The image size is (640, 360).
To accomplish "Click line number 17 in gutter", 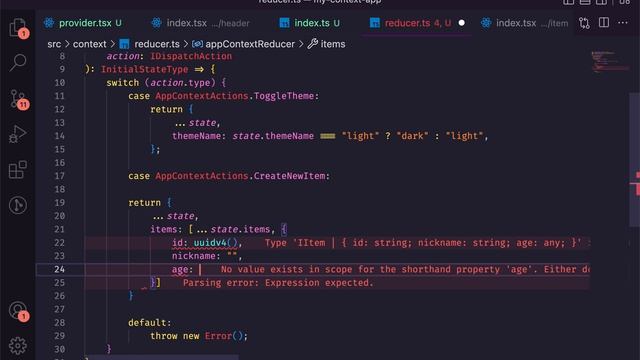I will tap(60, 176).
